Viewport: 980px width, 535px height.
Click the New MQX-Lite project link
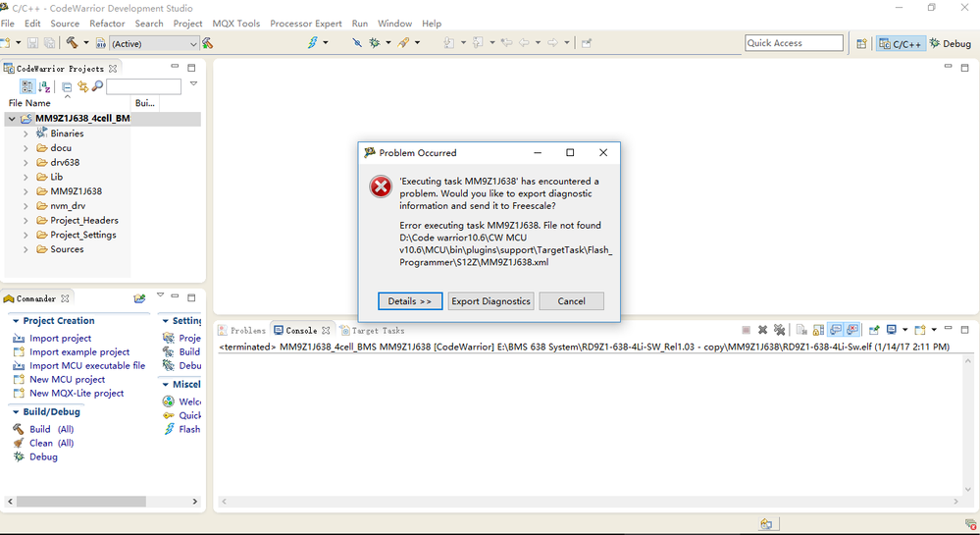(77, 393)
